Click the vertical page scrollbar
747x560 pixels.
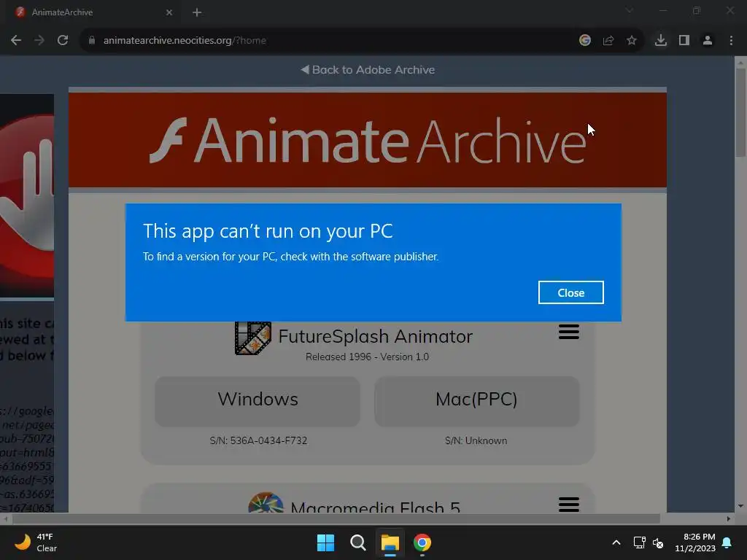pyautogui.click(x=740, y=112)
